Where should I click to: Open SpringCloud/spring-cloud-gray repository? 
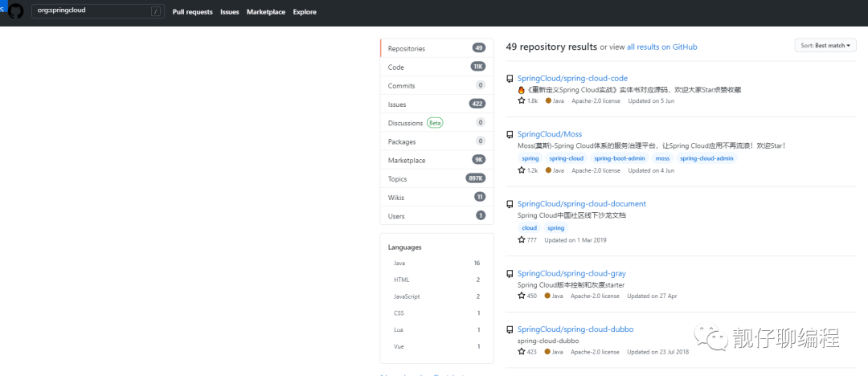tap(572, 273)
